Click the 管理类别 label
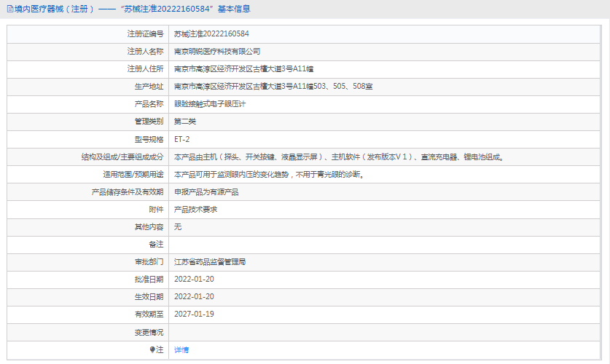This screenshot has width=610, height=364. tap(149, 122)
